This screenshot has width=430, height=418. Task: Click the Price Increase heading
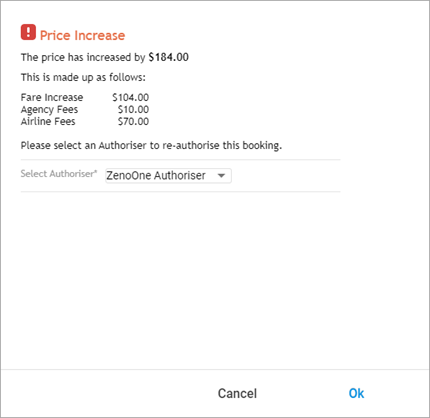[x=82, y=35]
